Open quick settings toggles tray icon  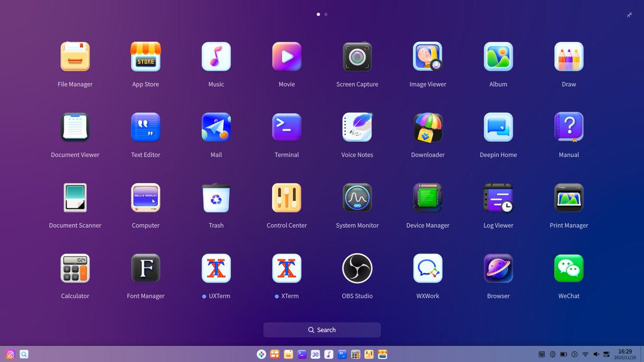[607, 354]
